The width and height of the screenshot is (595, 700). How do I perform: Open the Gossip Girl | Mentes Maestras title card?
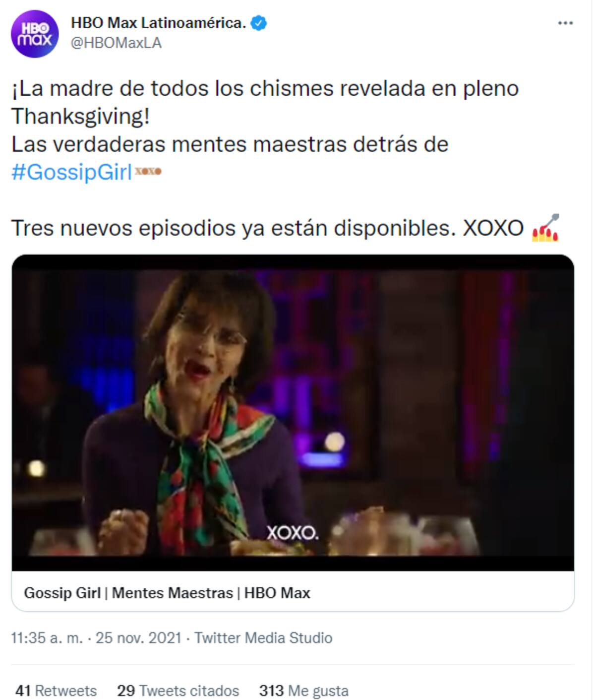pos(293,592)
